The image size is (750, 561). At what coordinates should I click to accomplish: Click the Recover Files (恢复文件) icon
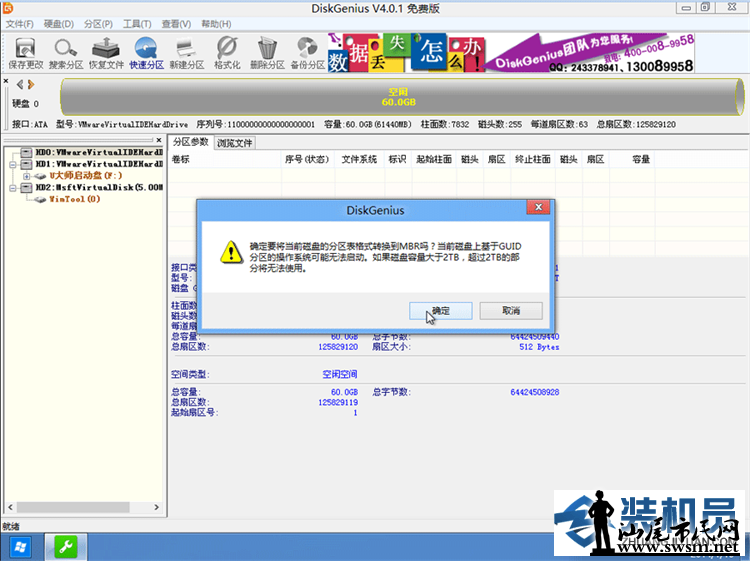point(106,53)
